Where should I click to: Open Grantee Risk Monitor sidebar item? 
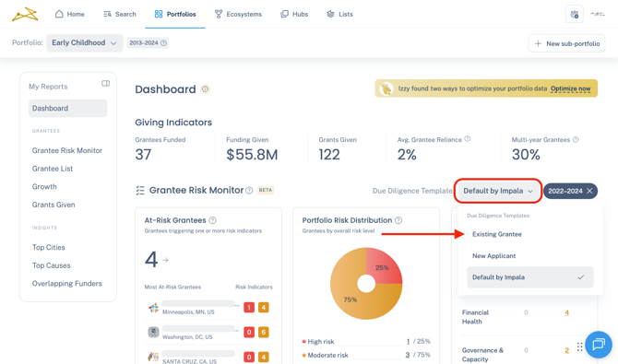pos(67,150)
